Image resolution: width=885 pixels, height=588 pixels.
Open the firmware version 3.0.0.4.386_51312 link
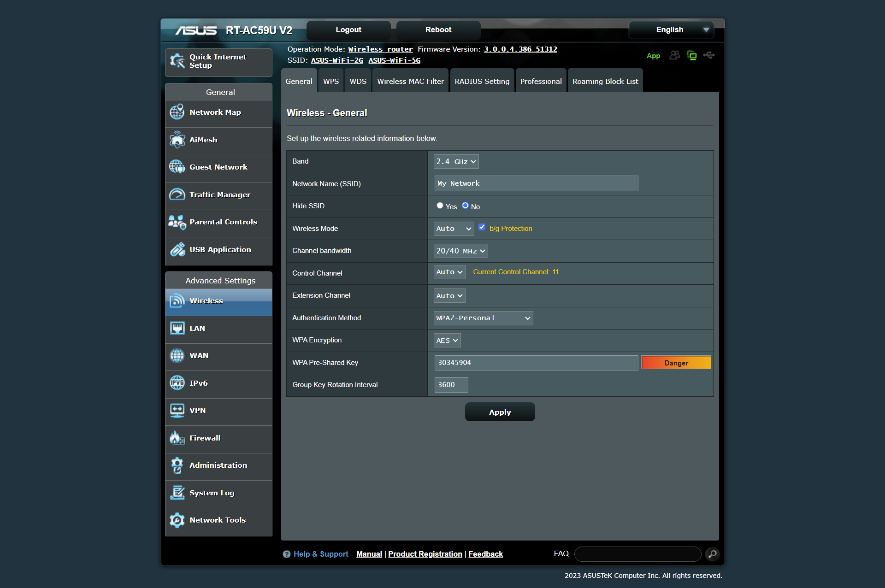pyautogui.click(x=520, y=49)
